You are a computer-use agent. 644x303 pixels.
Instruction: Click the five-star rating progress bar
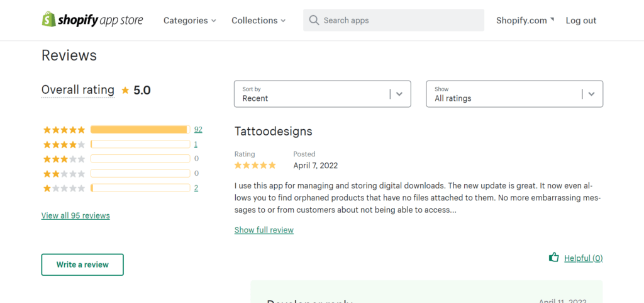140,130
